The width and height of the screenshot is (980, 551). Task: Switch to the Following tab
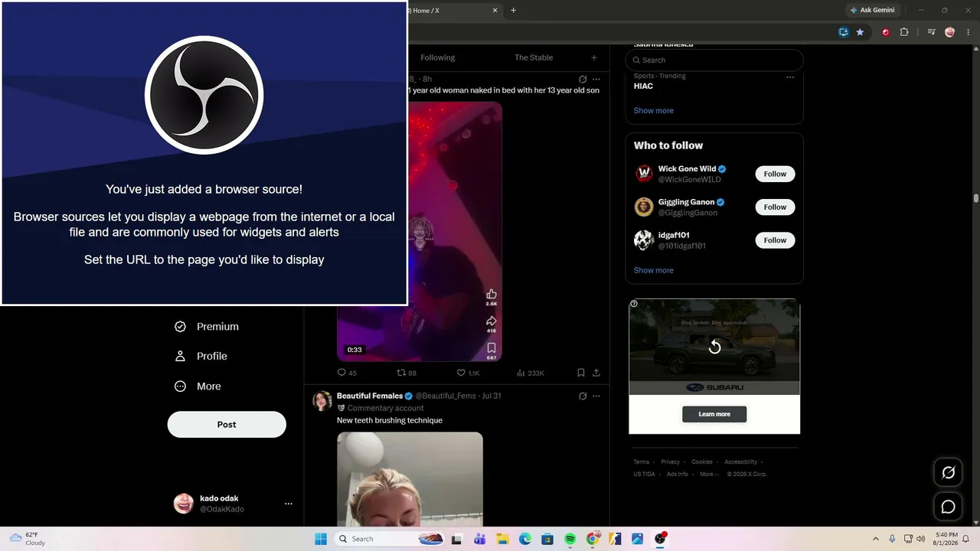pyautogui.click(x=438, y=57)
